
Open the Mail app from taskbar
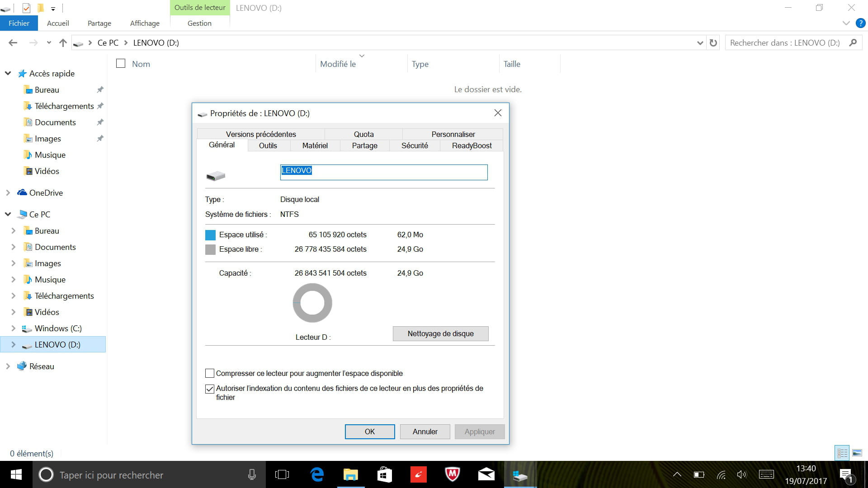pos(486,474)
